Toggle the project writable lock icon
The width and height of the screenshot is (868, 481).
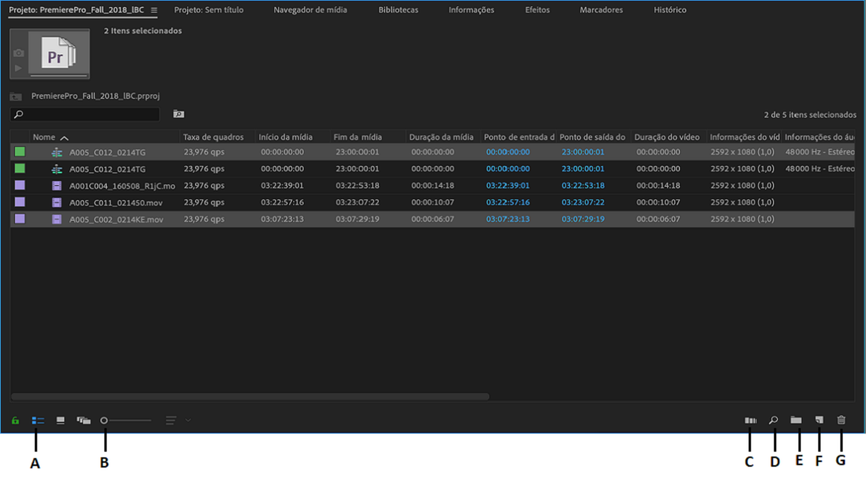[x=16, y=421]
